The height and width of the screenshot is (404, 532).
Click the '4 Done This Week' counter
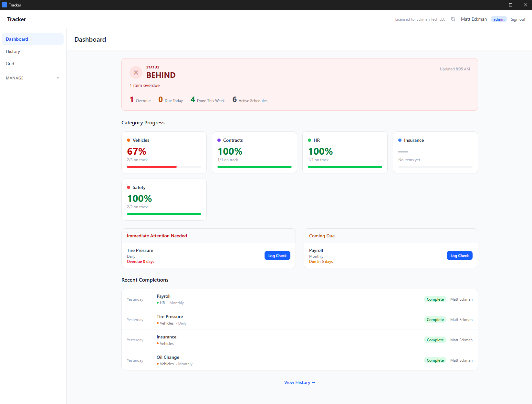208,100
